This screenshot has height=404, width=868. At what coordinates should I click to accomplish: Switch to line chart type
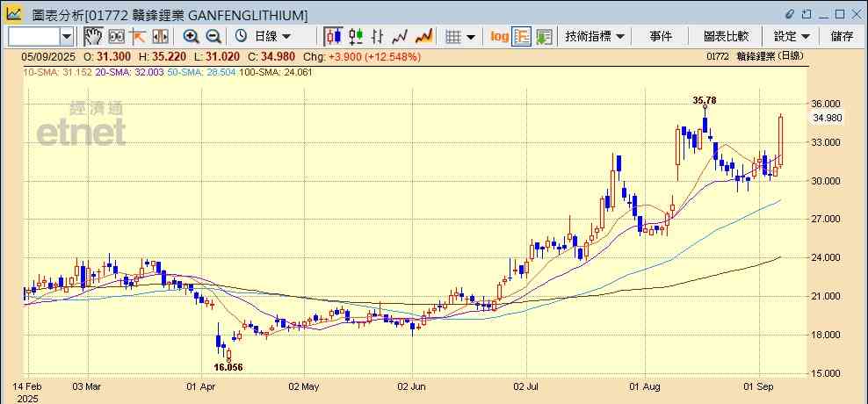(x=400, y=37)
